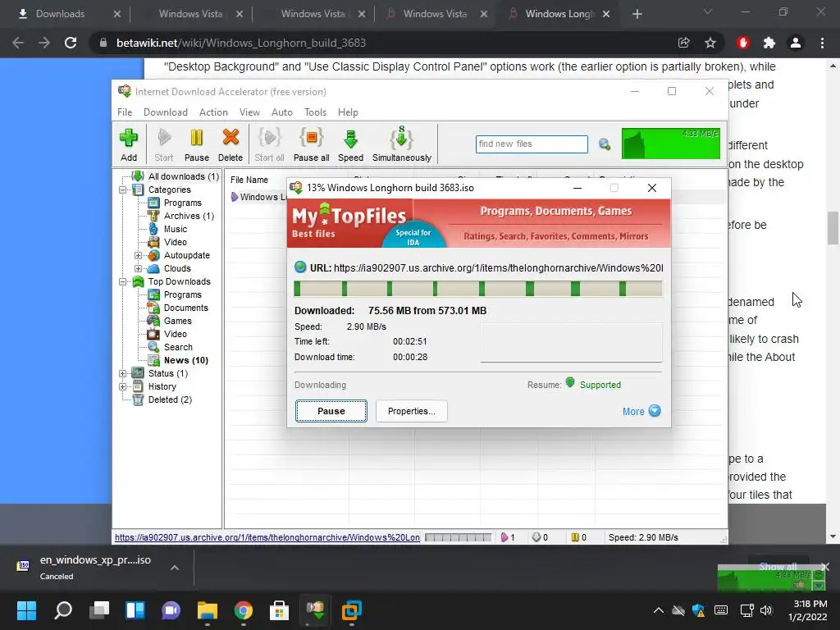840x630 pixels.
Task: Click the Pause all toolbar icon
Action: (311, 144)
